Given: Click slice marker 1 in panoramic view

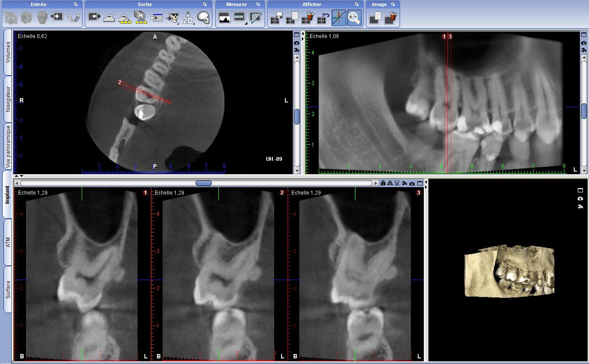Looking at the screenshot, I should click(x=444, y=37).
